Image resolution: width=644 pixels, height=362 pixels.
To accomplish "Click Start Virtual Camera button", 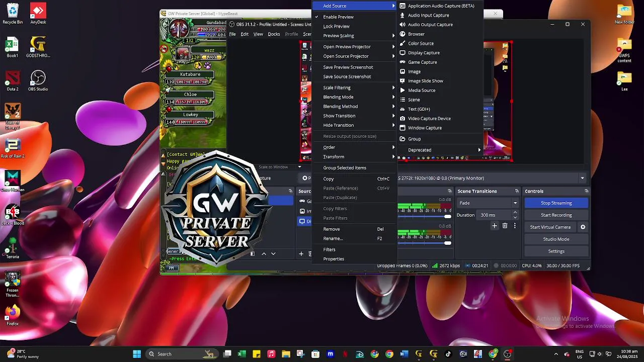I will 550,227.
